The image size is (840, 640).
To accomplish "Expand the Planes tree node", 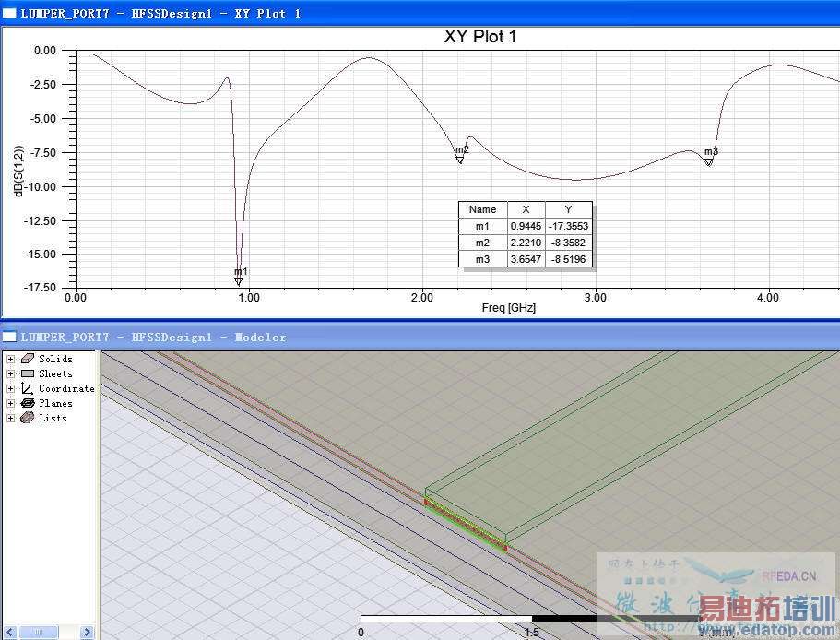I will click(10, 403).
